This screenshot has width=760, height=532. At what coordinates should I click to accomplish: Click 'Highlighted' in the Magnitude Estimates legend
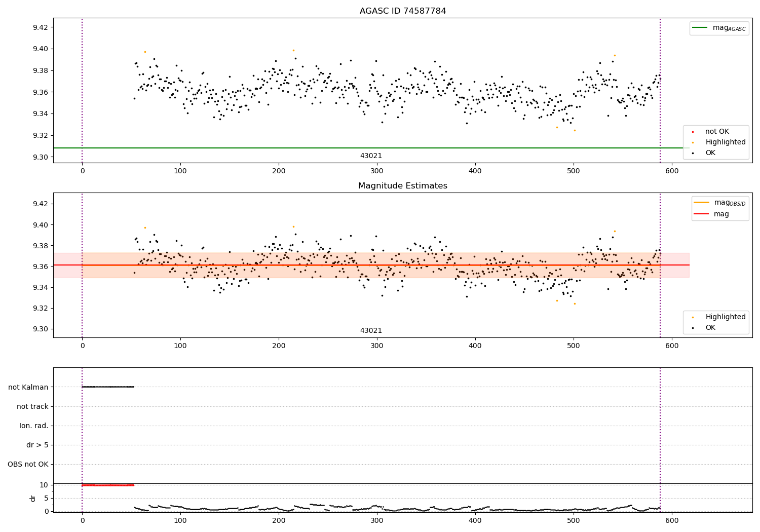point(726,317)
